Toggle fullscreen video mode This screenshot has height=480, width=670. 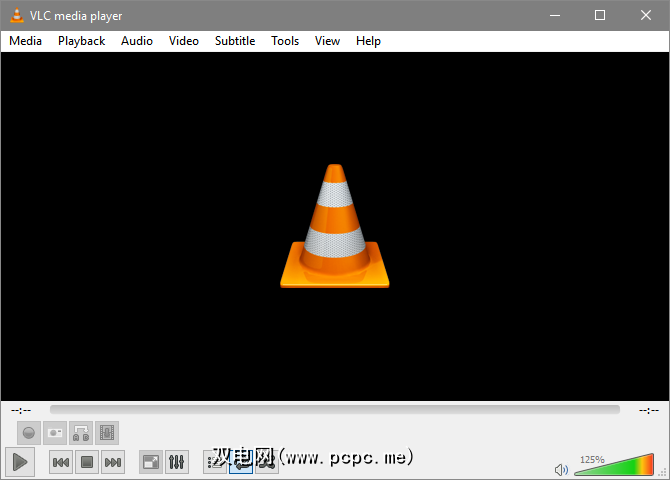[x=151, y=462]
